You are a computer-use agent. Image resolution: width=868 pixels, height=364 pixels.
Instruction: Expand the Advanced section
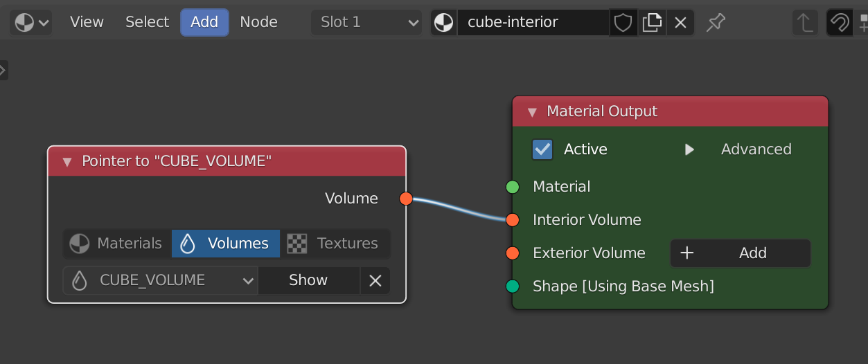pyautogui.click(x=690, y=149)
